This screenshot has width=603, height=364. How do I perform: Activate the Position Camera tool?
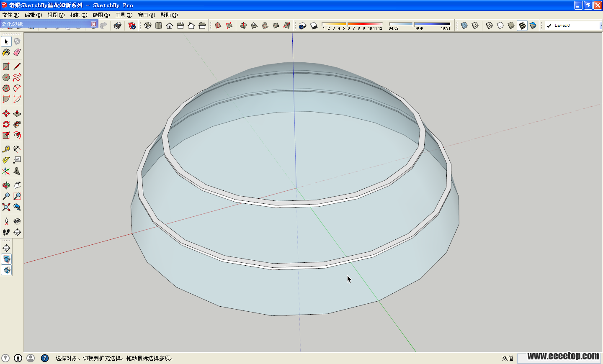(6, 221)
